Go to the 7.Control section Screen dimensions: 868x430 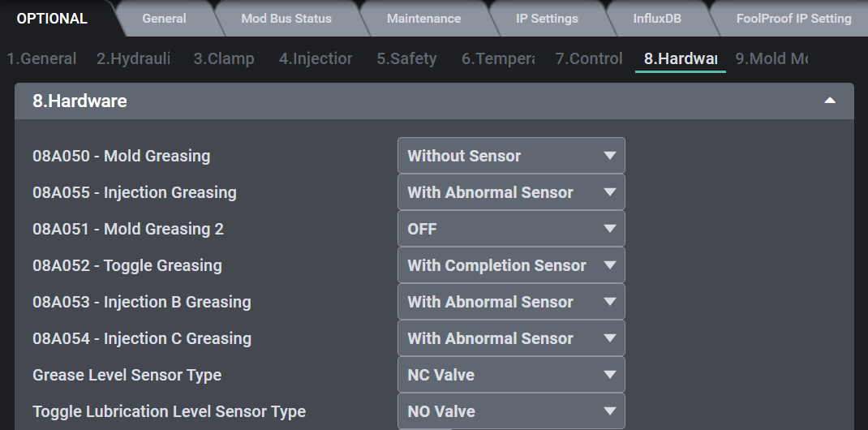point(589,58)
